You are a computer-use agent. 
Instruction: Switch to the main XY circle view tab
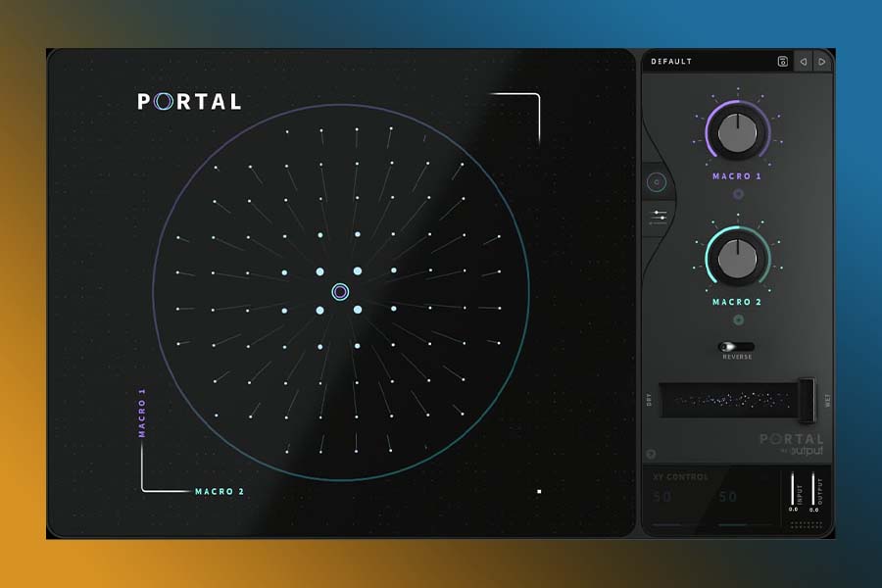(x=657, y=182)
